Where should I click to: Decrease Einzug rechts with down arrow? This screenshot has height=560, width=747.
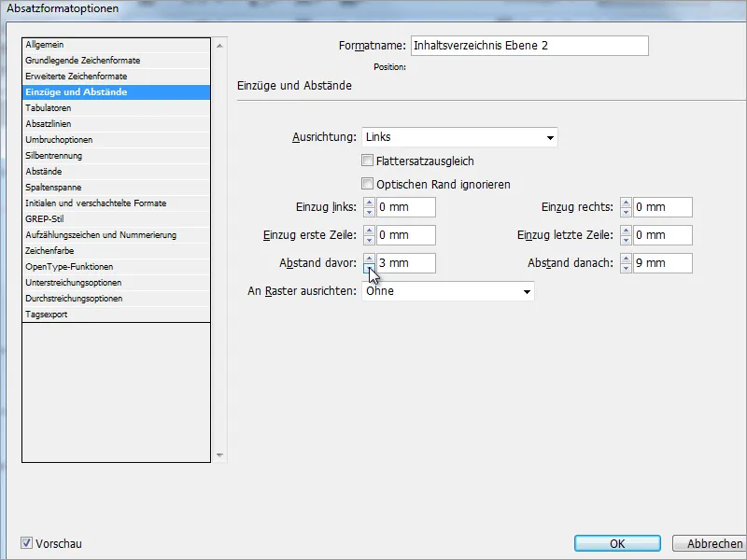pos(626,212)
